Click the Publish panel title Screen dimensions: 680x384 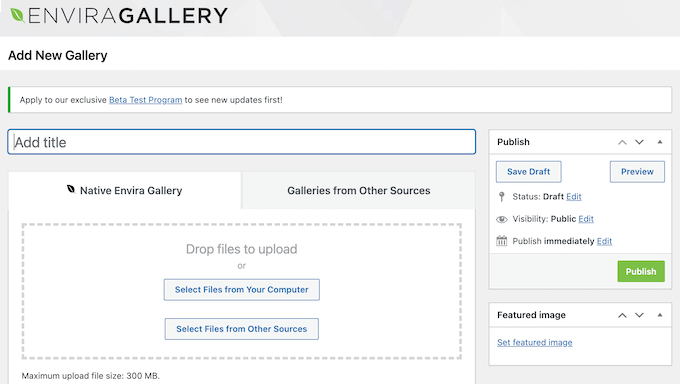[513, 142]
